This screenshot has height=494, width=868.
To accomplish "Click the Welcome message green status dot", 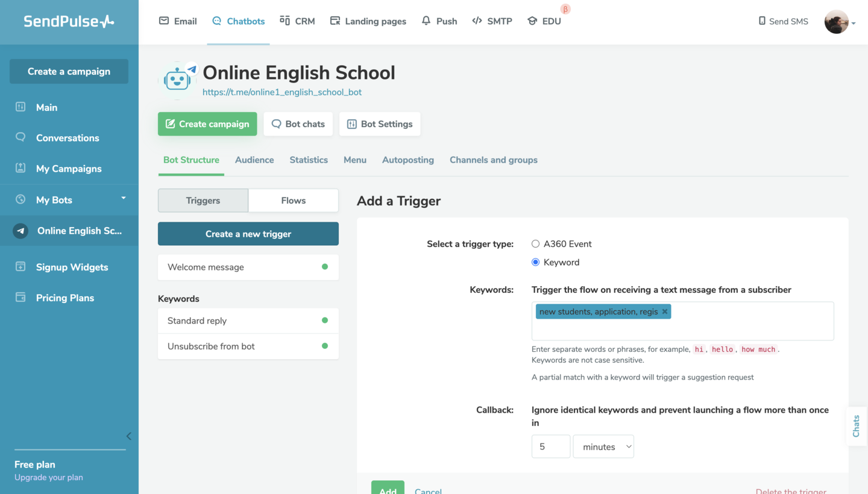I will pos(325,266).
